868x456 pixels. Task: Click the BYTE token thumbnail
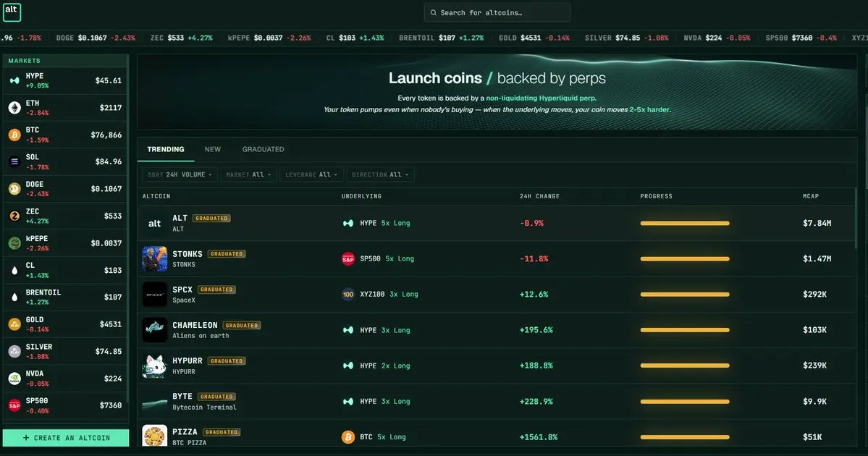coord(154,402)
